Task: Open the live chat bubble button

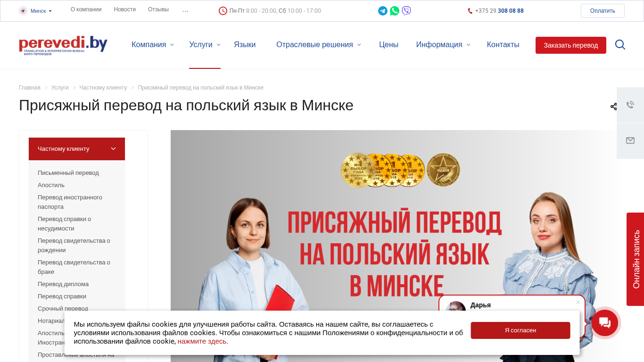Action: click(x=605, y=323)
